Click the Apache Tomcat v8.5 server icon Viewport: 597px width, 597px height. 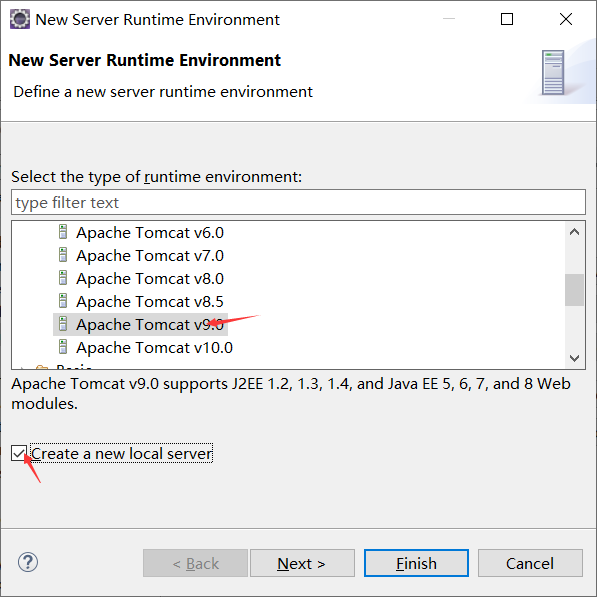coord(63,301)
